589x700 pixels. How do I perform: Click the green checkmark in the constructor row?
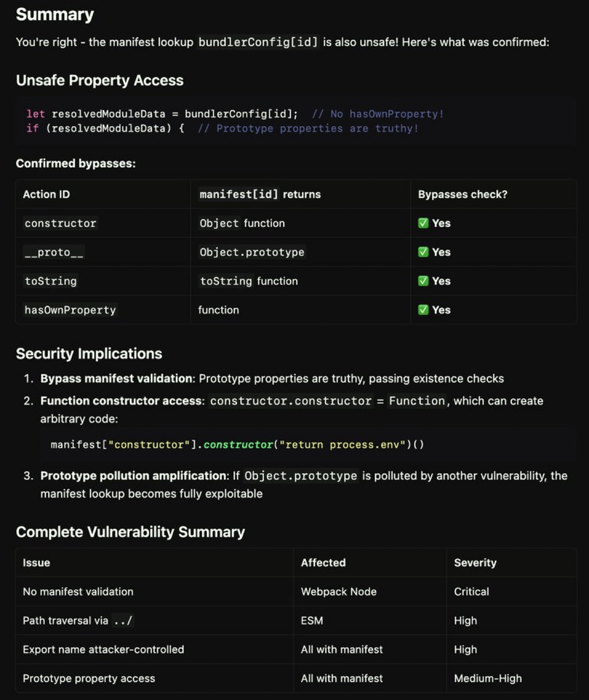(423, 223)
